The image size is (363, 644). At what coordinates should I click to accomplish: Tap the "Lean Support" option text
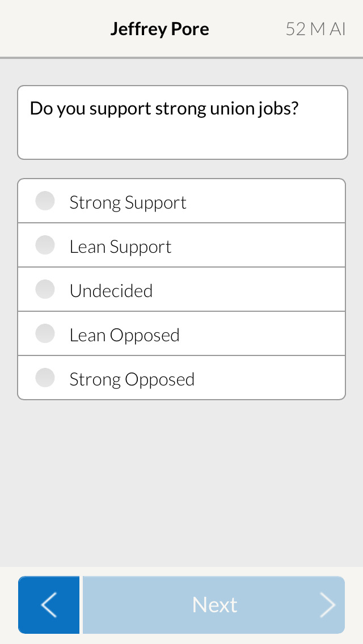(120, 247)
